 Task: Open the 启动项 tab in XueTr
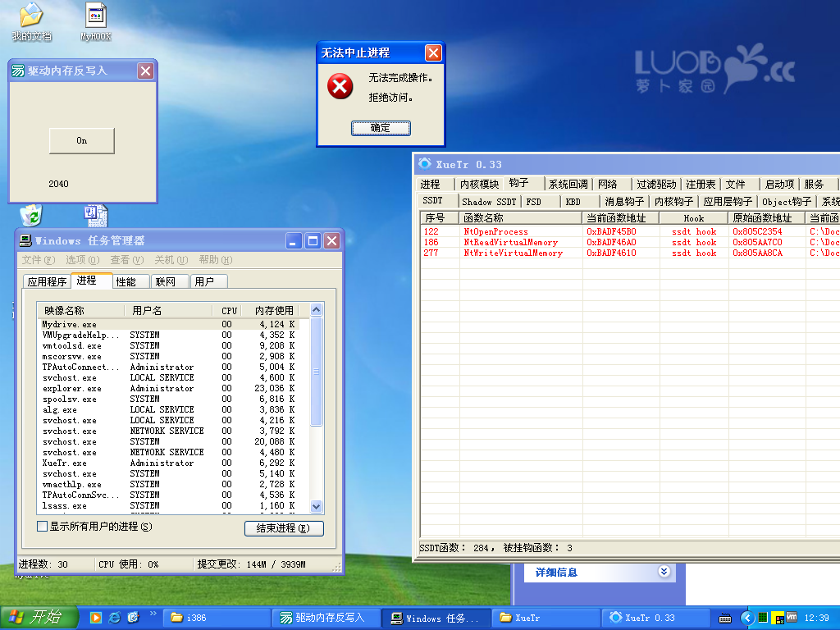pyautogui.click(x=779, y=185)
